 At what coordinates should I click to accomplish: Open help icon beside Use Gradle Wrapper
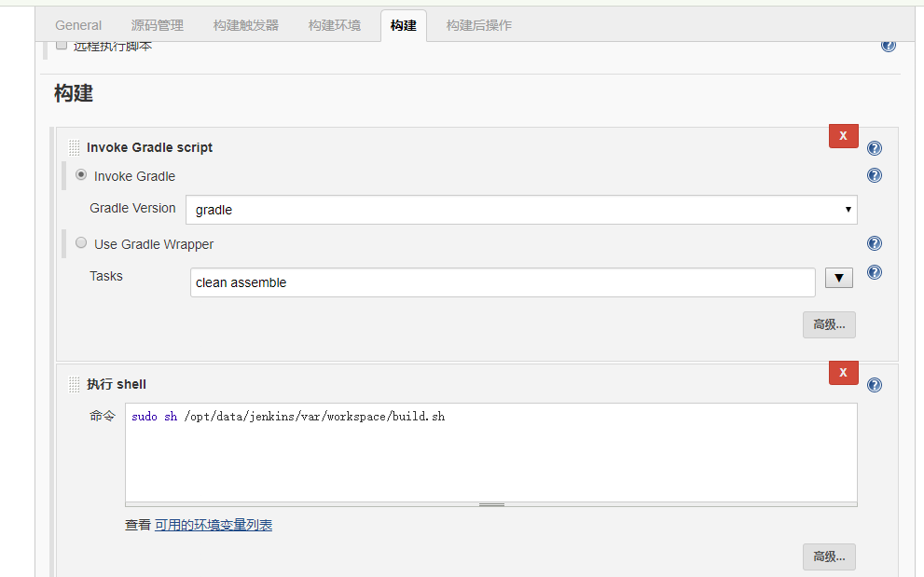[875, 243]
